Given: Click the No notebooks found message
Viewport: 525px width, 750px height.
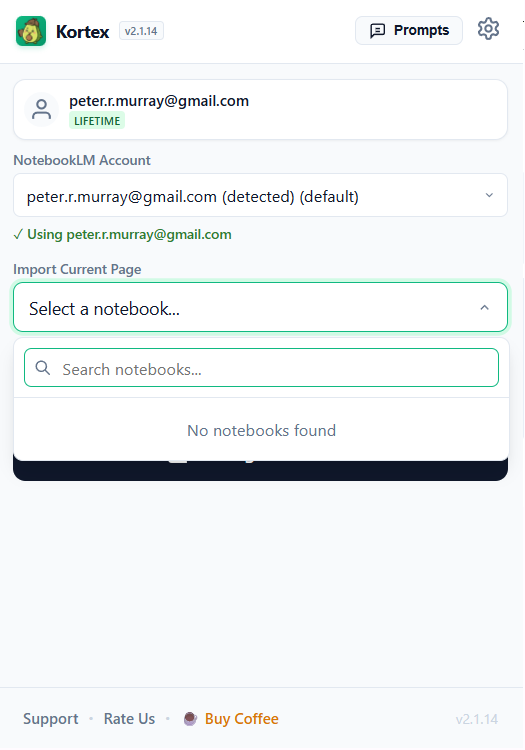Looking at the screenshot, I should 262,430.
